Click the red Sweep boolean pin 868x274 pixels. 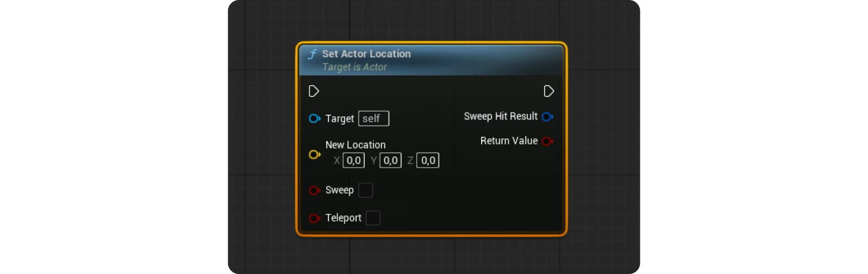point(314,190)
